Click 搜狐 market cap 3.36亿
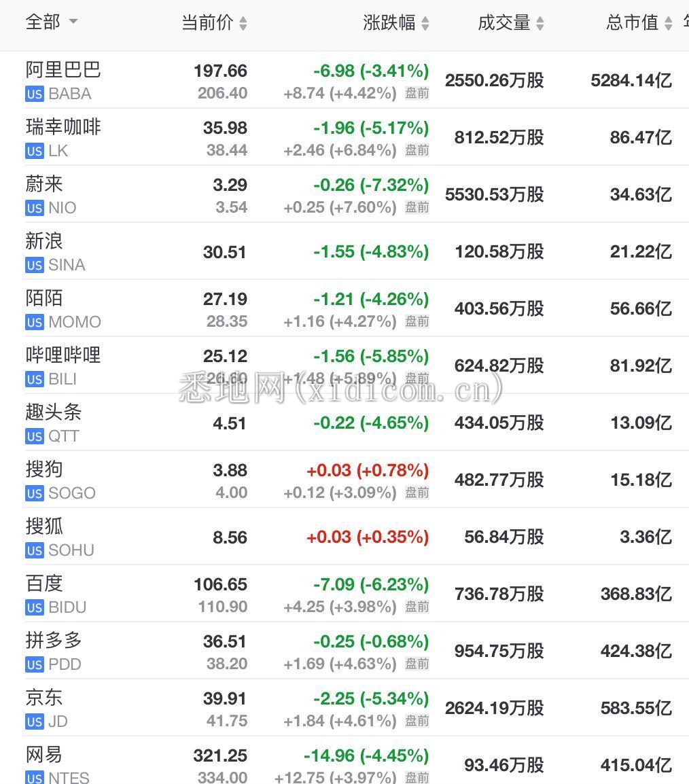Image resolution: width=689 pixels, height=784 pixels. pos(646,537)
